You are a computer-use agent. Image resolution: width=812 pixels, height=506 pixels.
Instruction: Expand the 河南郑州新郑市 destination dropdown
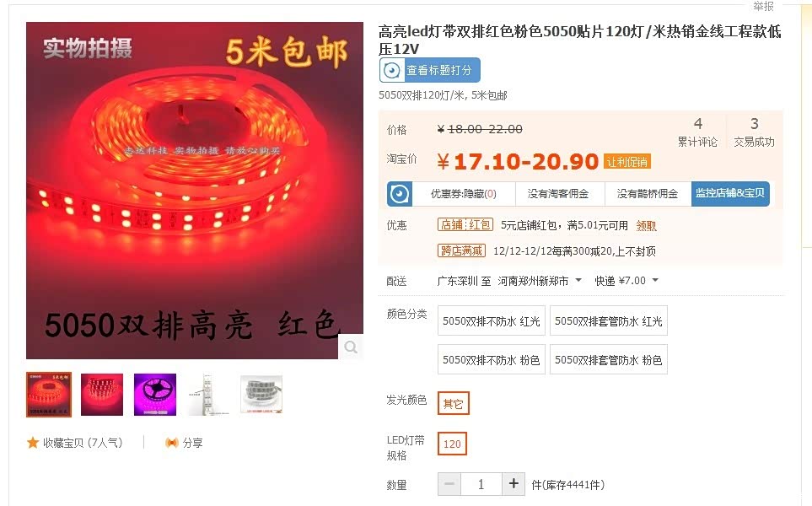pyautogui.click(x=540, y=281)
